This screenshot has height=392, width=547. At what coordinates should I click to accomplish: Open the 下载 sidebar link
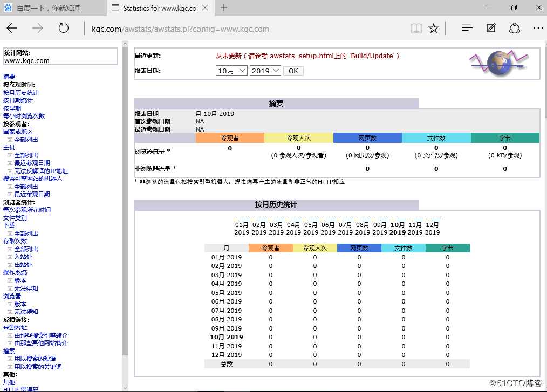click(x=9, y=225)
